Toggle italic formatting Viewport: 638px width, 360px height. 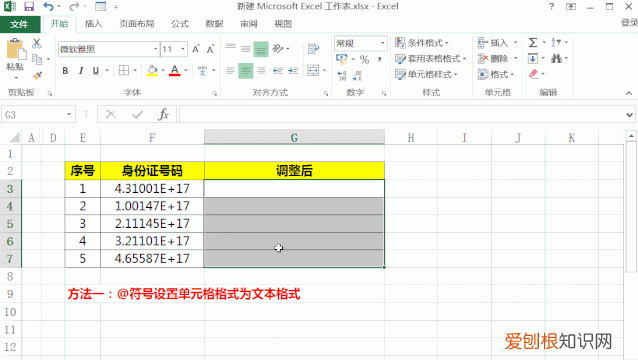81,71
